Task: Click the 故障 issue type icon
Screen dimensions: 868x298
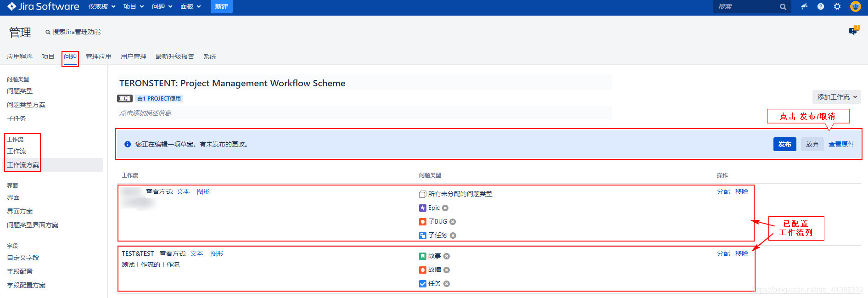Action: point(423,270)
